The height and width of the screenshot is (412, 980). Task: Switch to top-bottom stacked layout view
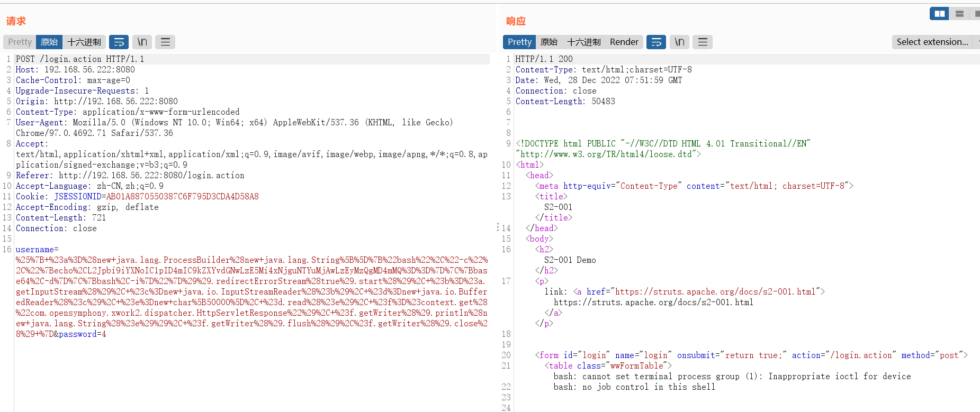pyautogui.click(x=959, y=14)
